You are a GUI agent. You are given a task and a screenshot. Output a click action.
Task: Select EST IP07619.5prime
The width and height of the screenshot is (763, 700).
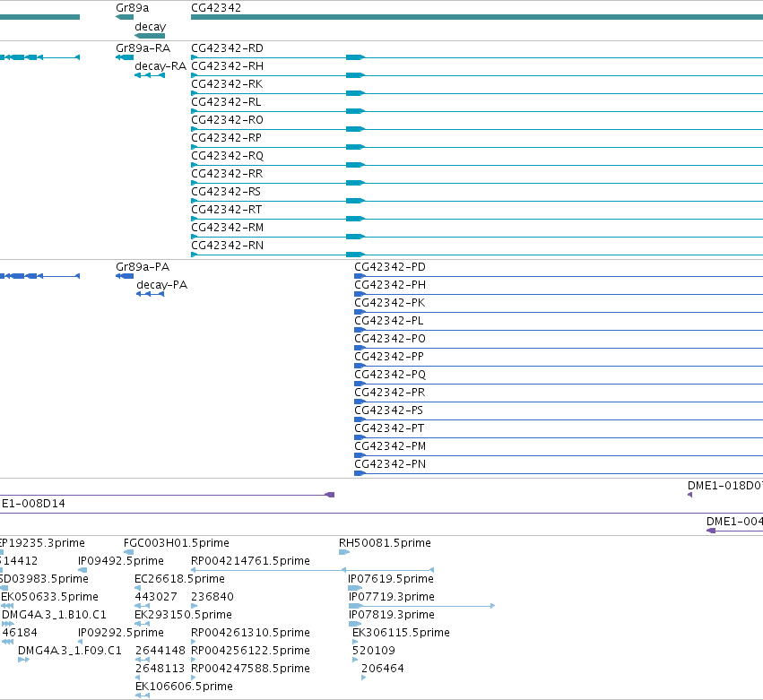pos(391,579)
